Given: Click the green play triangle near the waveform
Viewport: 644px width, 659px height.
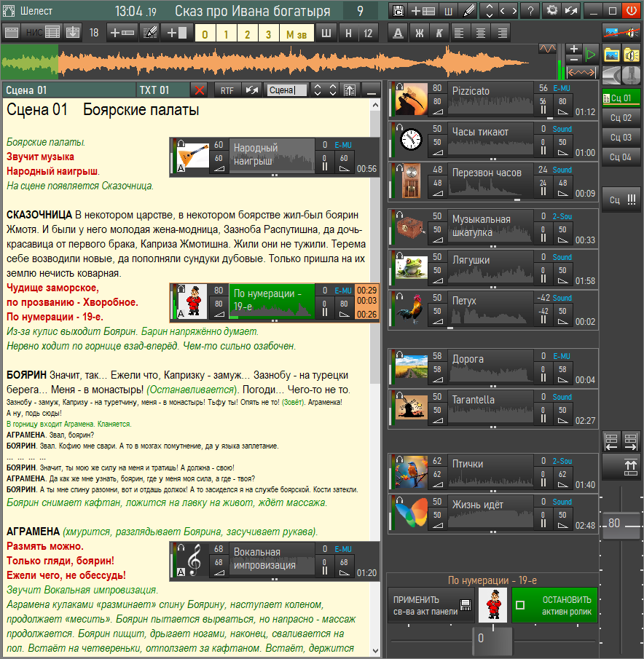Looking at the screenshot, I should click(591, 54).
